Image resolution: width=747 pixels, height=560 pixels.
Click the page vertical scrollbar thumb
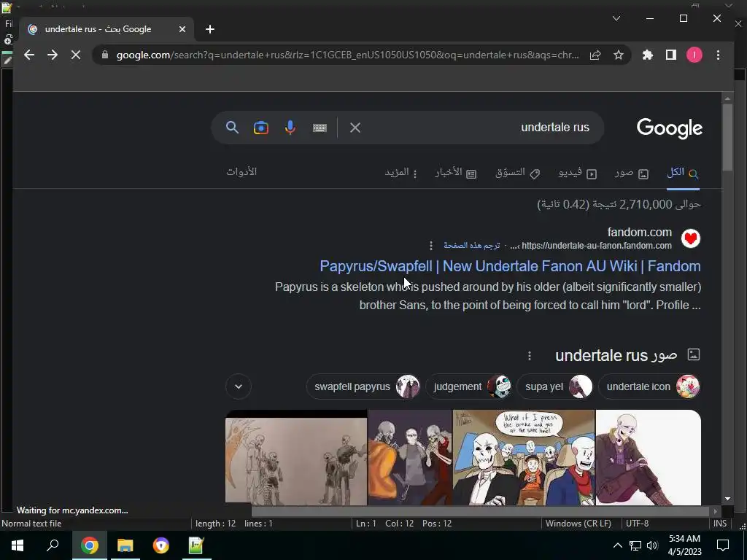727,137
